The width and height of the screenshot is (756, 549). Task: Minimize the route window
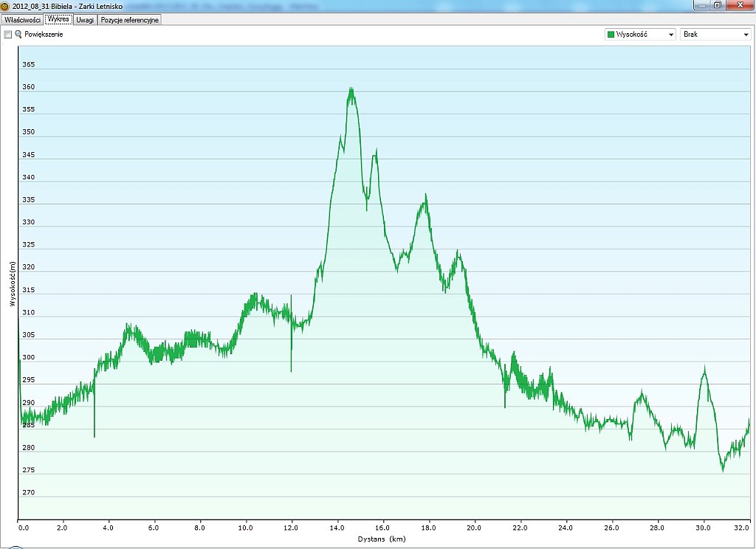coord(701,5)
